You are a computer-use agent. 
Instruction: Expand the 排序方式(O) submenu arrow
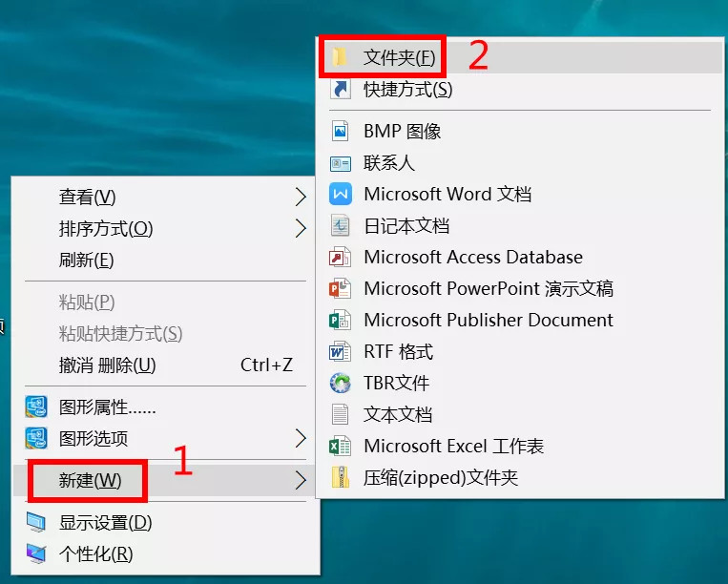(x=301, y=228)
